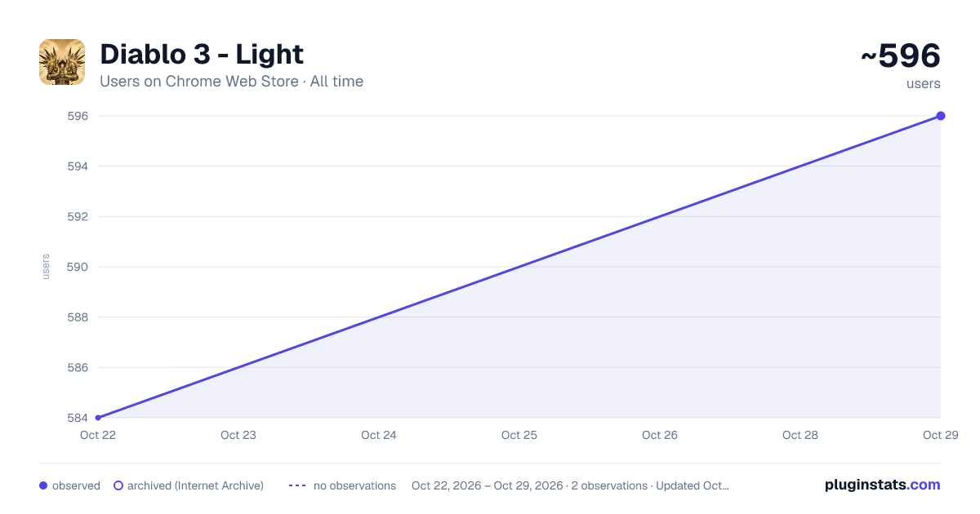Click the 'Oct 22' x-axis label

[x=98, y=435]
